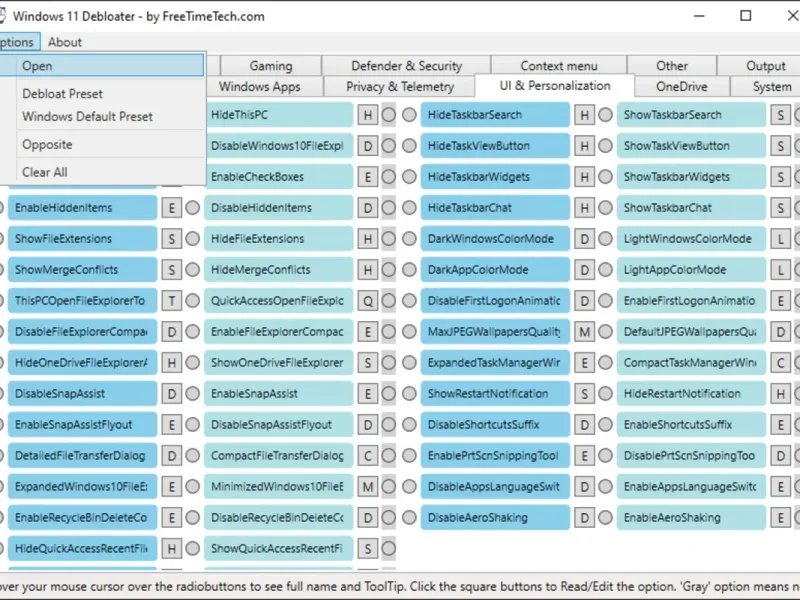Open the H button beside HideTaskbarWidgets
This screenshot has height=600, width=800.
585,177
